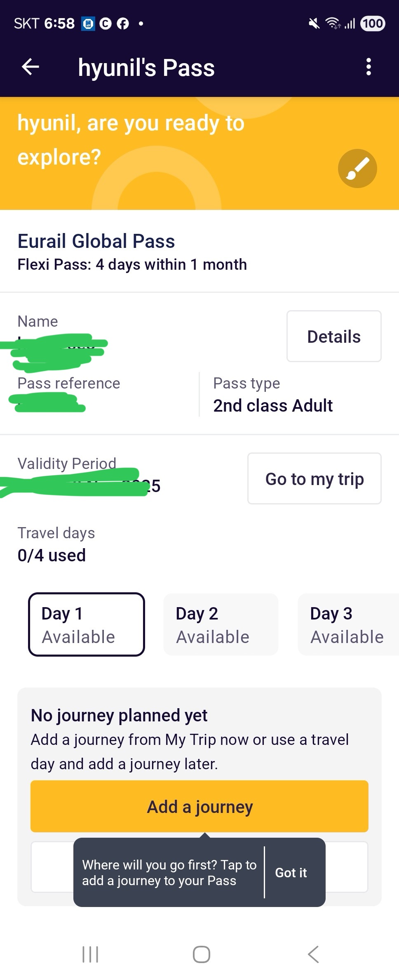
Task: Dismiss tooltip with Got it
Action: [291, 872]
